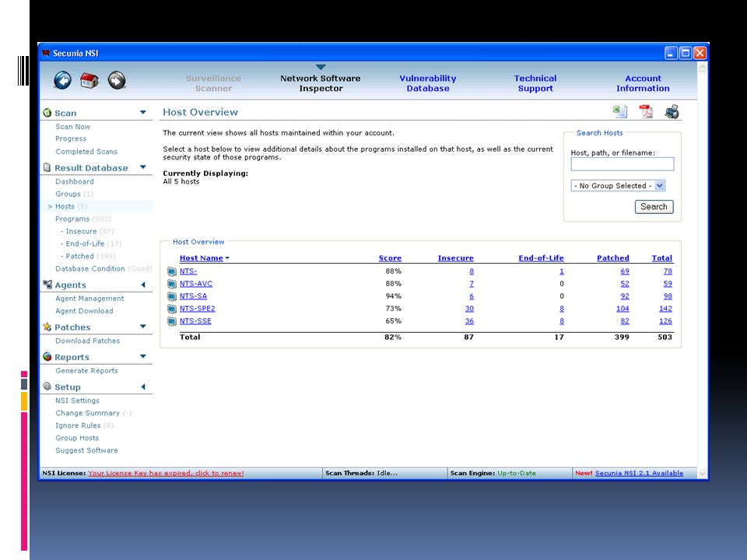The image size is (747, 560).
Task: Click the expired license key renewal link
Action: point(166,473)
